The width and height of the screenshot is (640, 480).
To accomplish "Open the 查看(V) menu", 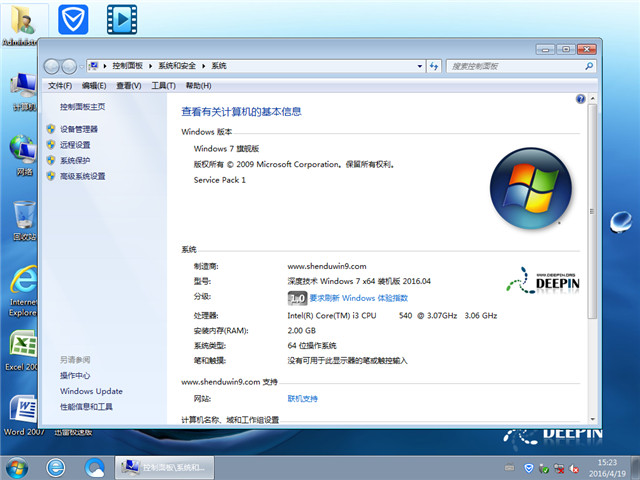I will point(129,86).
